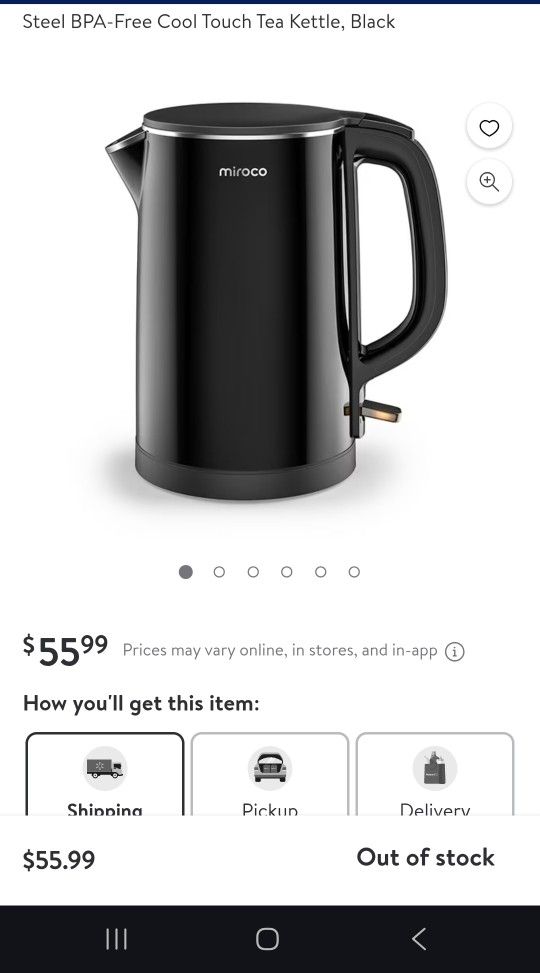Tap the price info icon
The width and height of the screenshot is (540, 973).
pos(455,652)
